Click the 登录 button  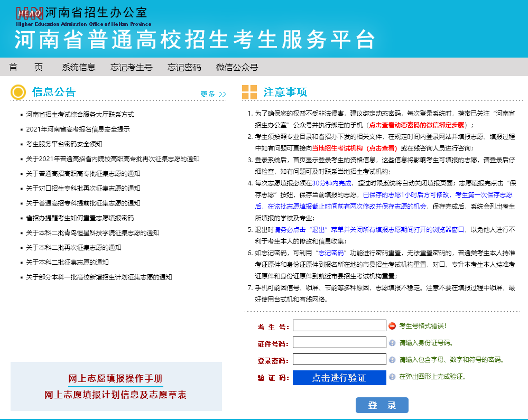pos(382,405)
